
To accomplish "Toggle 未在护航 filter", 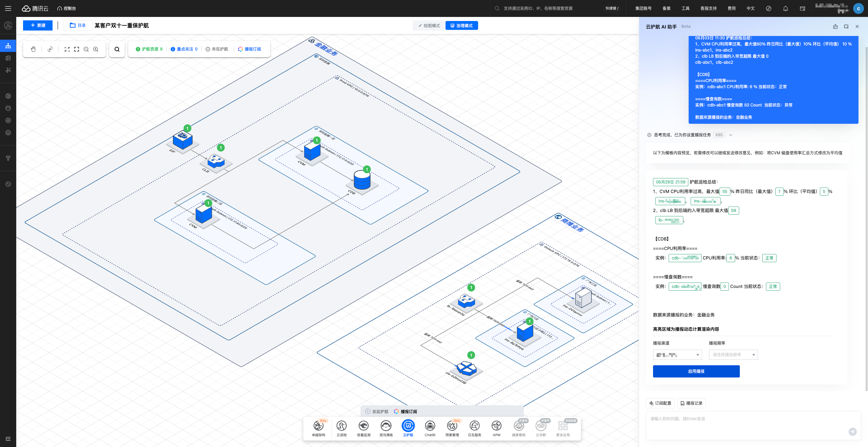I will tap(217, 49).
